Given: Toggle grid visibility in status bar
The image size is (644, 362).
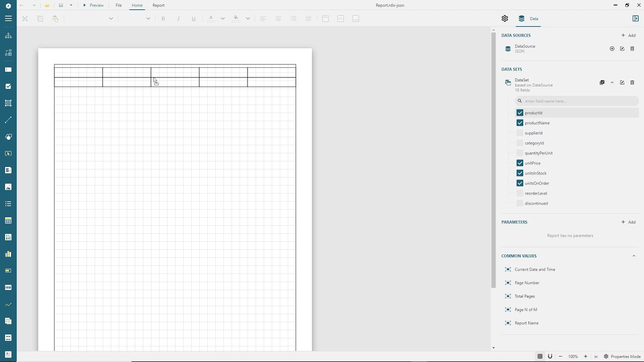Looking at the screenshot, I should pyautogui.click(x=540, y=356).
